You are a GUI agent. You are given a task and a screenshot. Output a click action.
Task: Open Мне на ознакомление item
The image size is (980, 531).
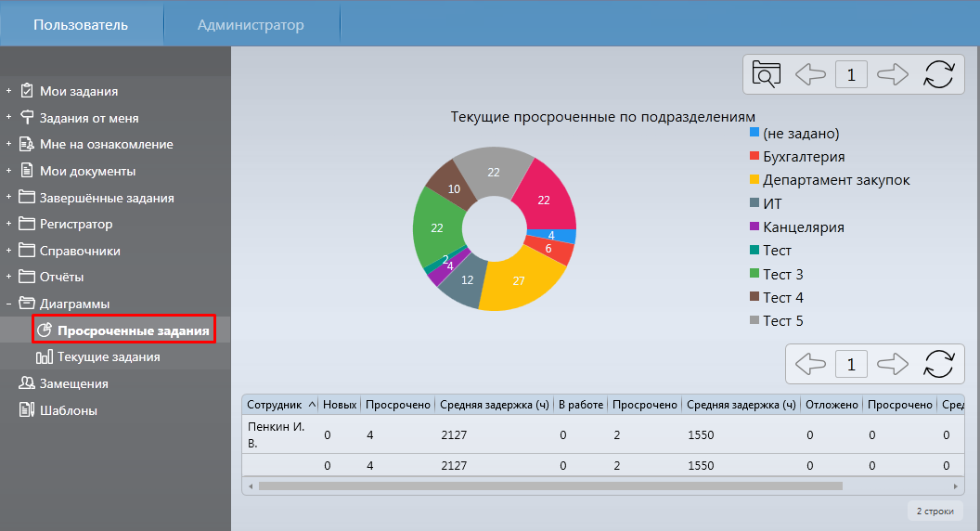pos(106,144)
